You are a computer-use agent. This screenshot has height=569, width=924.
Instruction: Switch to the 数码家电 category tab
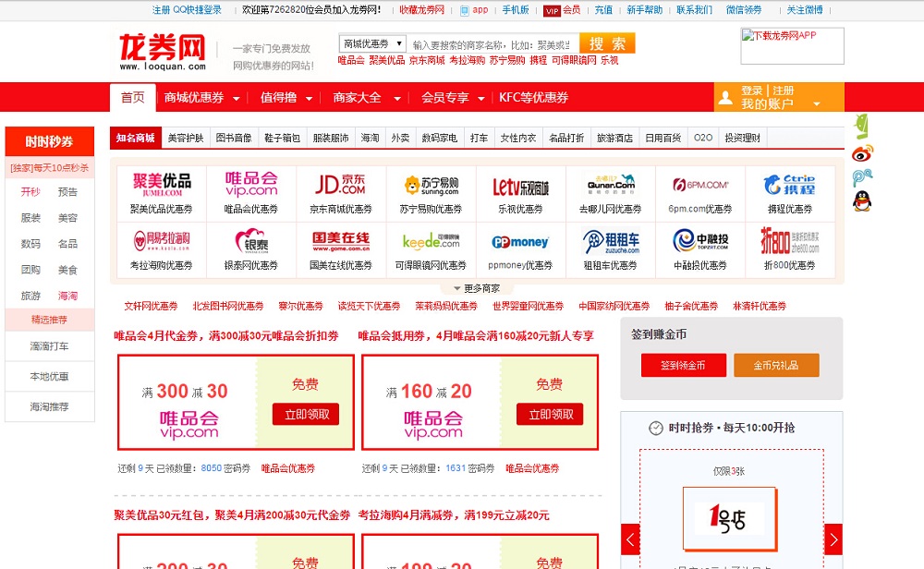[x=440, y=138]
